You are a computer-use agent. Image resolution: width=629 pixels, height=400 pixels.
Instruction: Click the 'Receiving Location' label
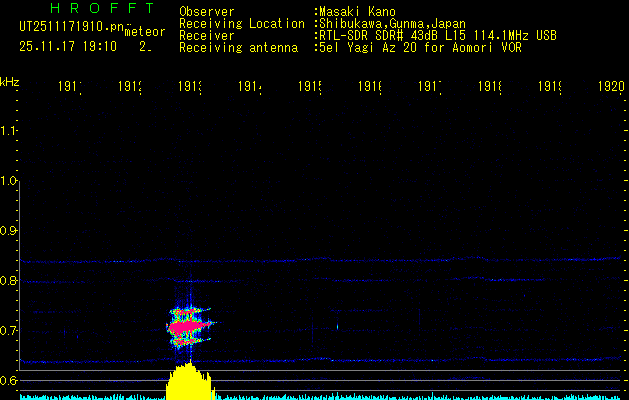point(242,24)
